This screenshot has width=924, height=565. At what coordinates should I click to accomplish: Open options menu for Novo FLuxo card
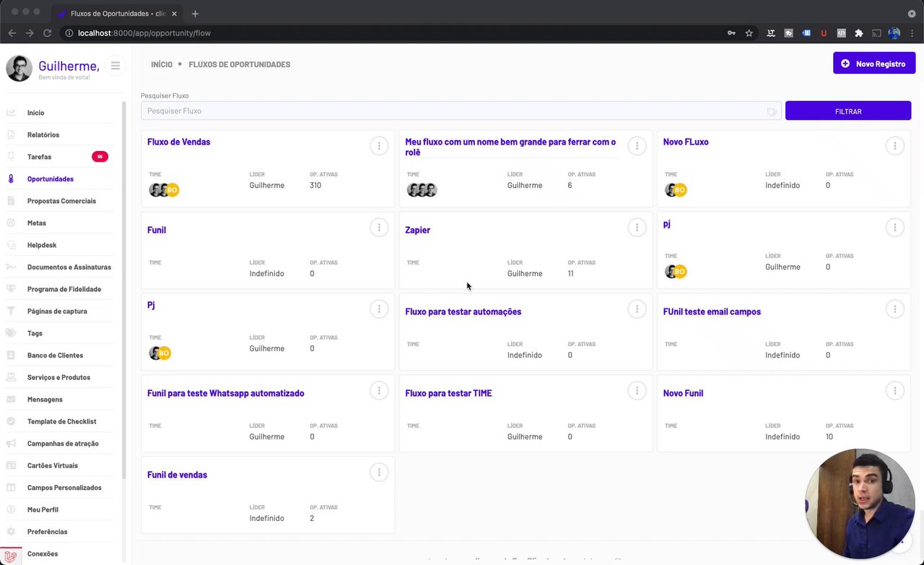[894, 146]
